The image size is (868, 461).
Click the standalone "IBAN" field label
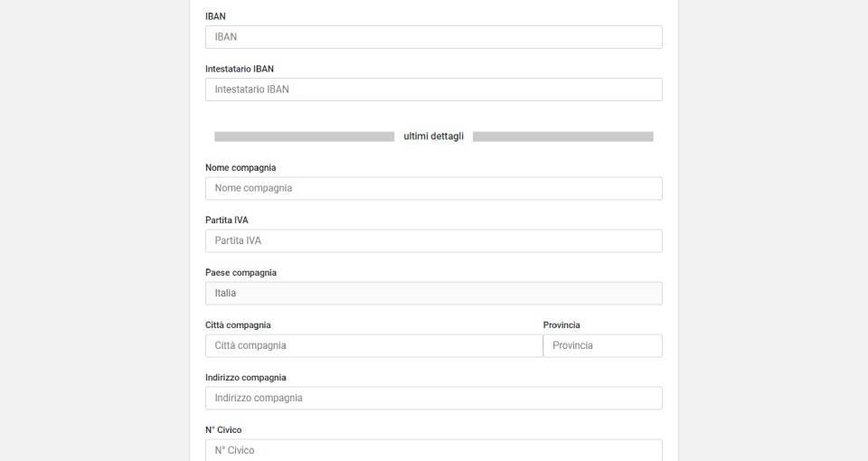pyautogui.click(x=215, y=16)
